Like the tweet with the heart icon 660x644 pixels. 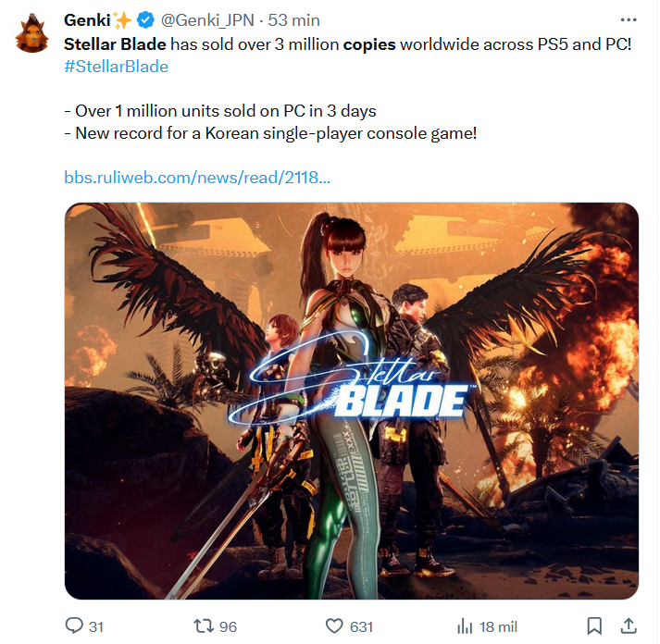334,625
